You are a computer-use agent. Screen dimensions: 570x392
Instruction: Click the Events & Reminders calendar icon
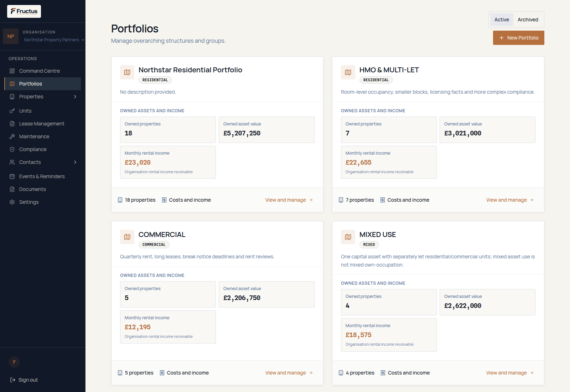tap(12, 176)
